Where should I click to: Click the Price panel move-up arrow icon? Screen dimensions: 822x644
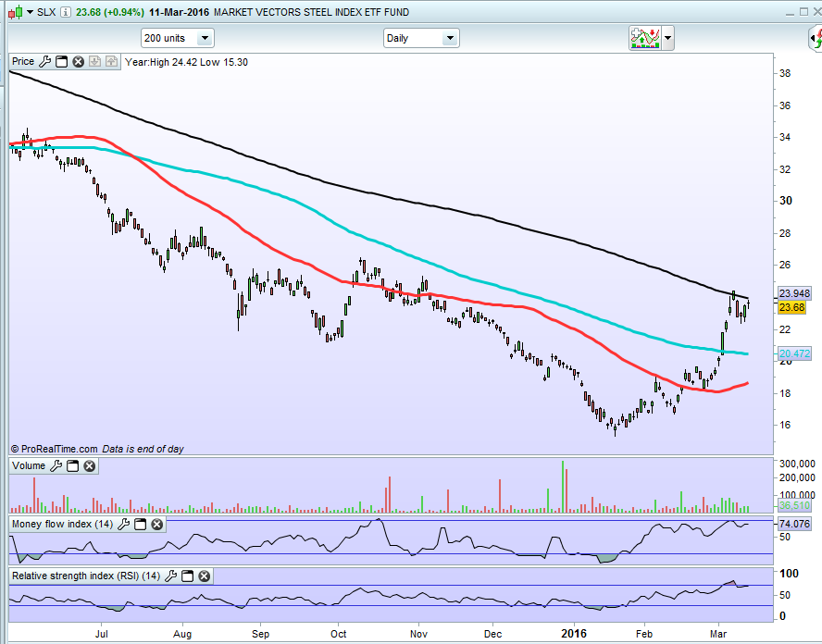111,62
